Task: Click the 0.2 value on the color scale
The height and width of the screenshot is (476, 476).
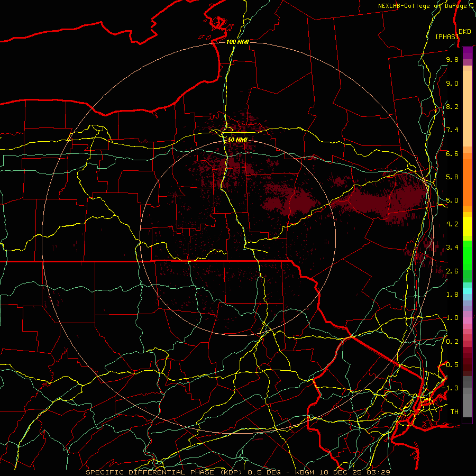Action: click(452, 342)
